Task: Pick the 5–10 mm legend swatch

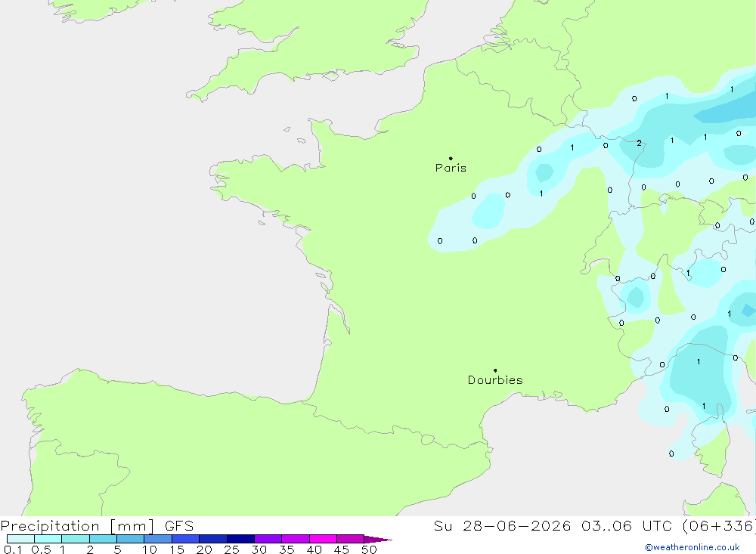Action: point(131,539)
